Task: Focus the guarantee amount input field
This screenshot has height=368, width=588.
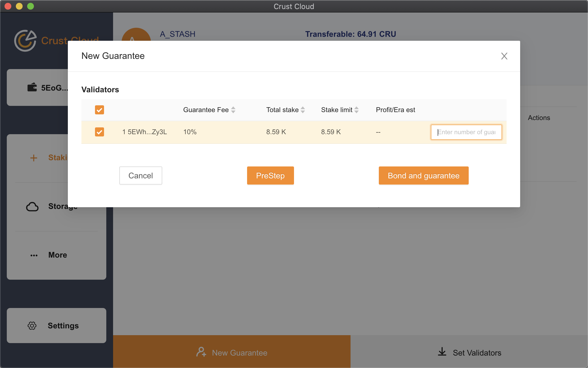Action: 466,132
